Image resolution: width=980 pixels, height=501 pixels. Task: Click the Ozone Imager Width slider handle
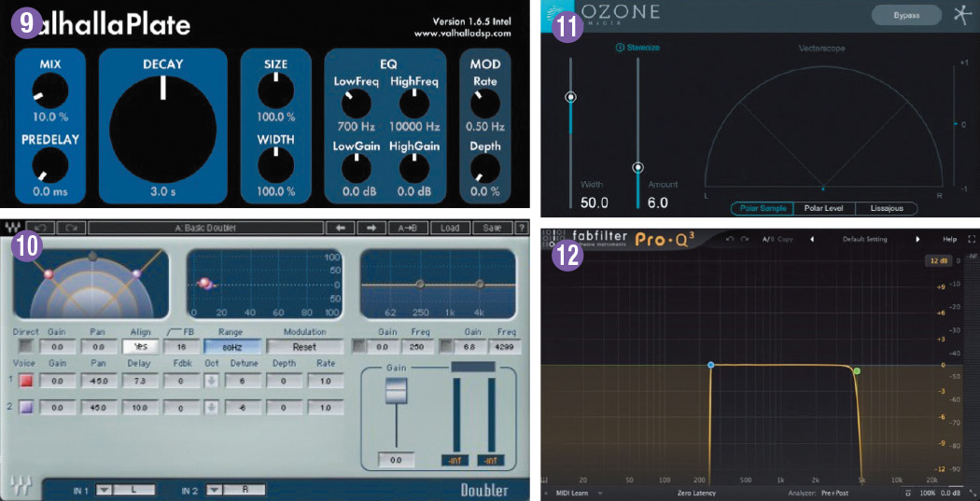click(570, 97)
